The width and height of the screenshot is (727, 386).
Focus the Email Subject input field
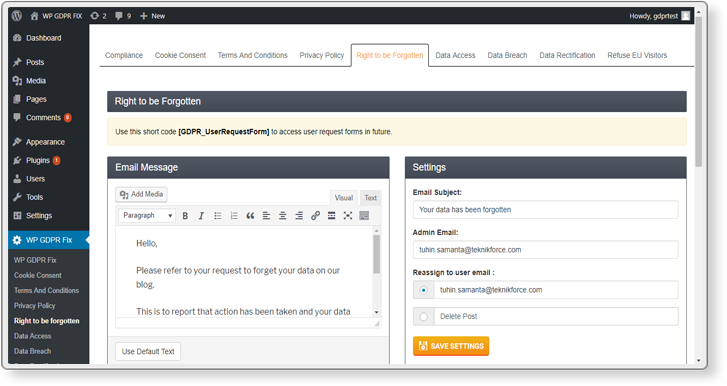pyautogui.click(x=546, y=209)
